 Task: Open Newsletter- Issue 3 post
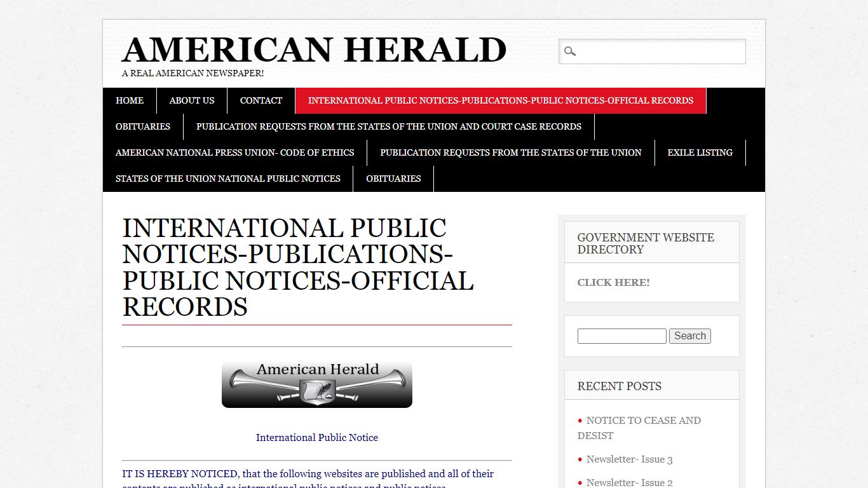pyautogui.click(x=629, y=459)
